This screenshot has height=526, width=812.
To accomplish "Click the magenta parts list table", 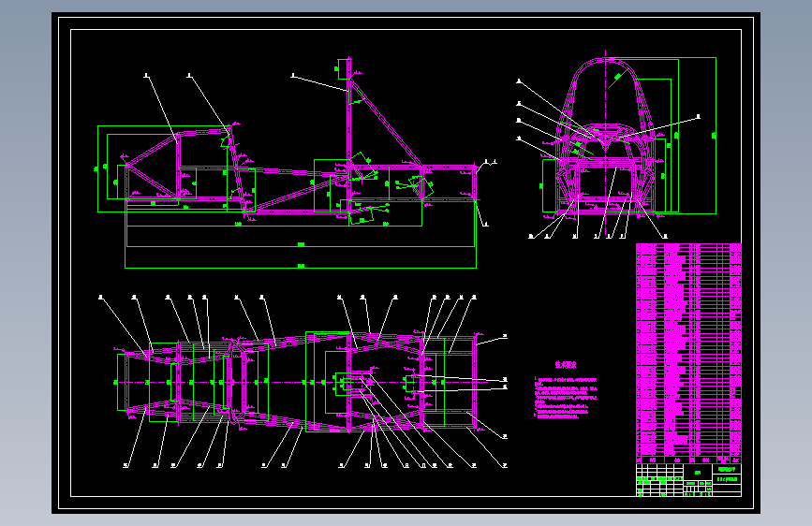I will [x=688, y=353].
